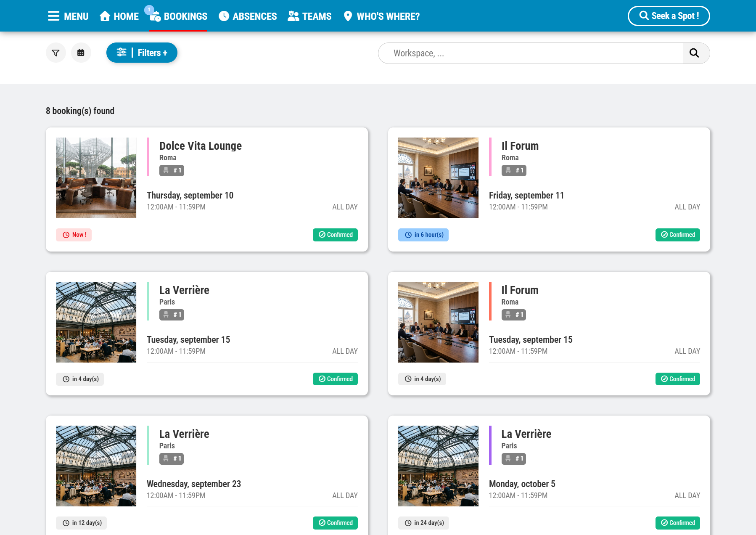Screen dimensions: 756x535
Task: Click seat #1 tag on Il Forum september 11
Action: pos(514,170)
